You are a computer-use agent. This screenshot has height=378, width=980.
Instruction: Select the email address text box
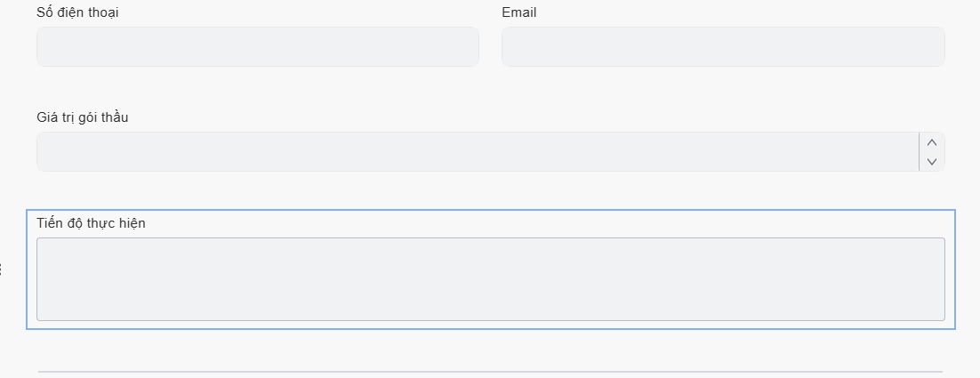[723, 46]
